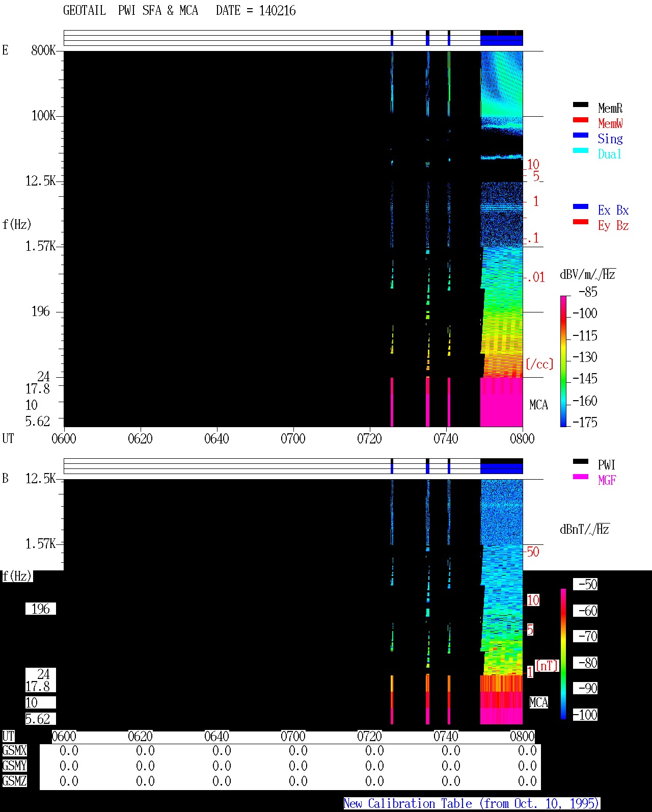
Task: Click the dBnT/√Hz unit label
Action: pos(585,529)
